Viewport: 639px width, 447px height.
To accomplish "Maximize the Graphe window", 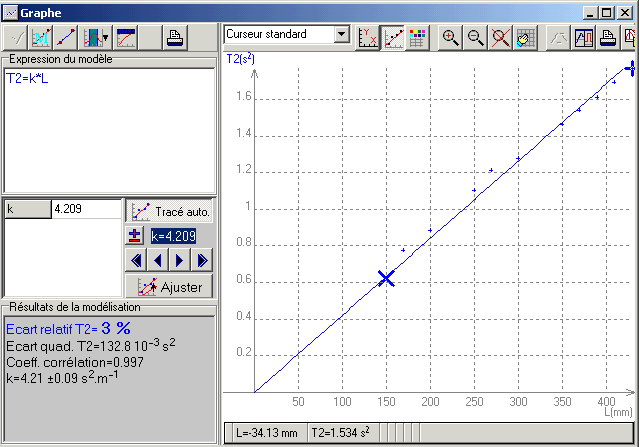I will tap(607, 13).
